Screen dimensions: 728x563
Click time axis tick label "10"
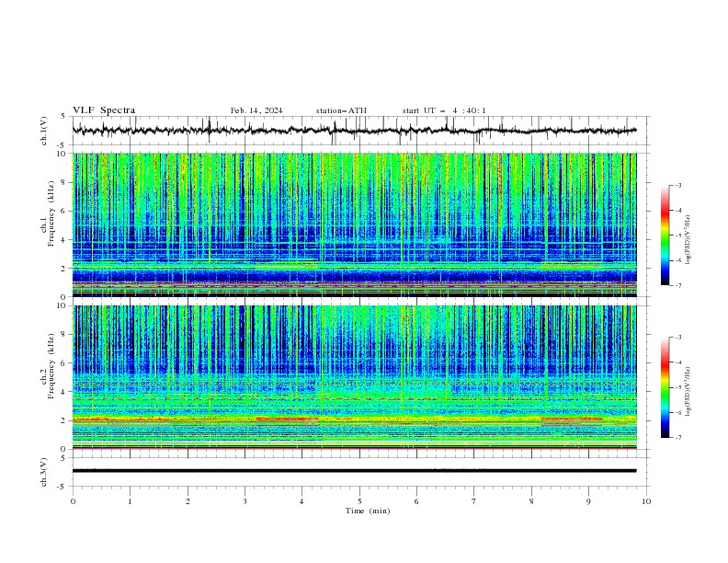pyautogui.click(x=646, y=501)
